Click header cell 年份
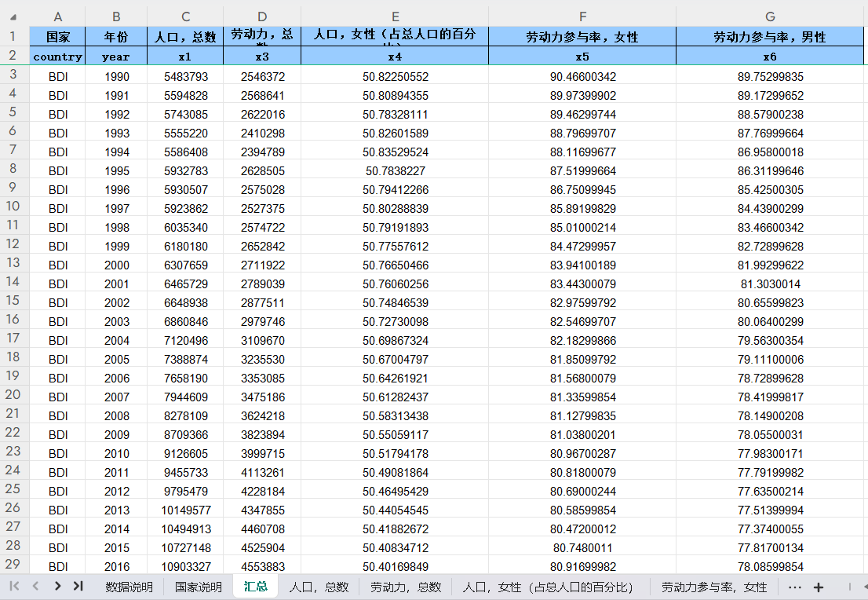The height and width of the screenshot is (600, 868). [116, 37]
